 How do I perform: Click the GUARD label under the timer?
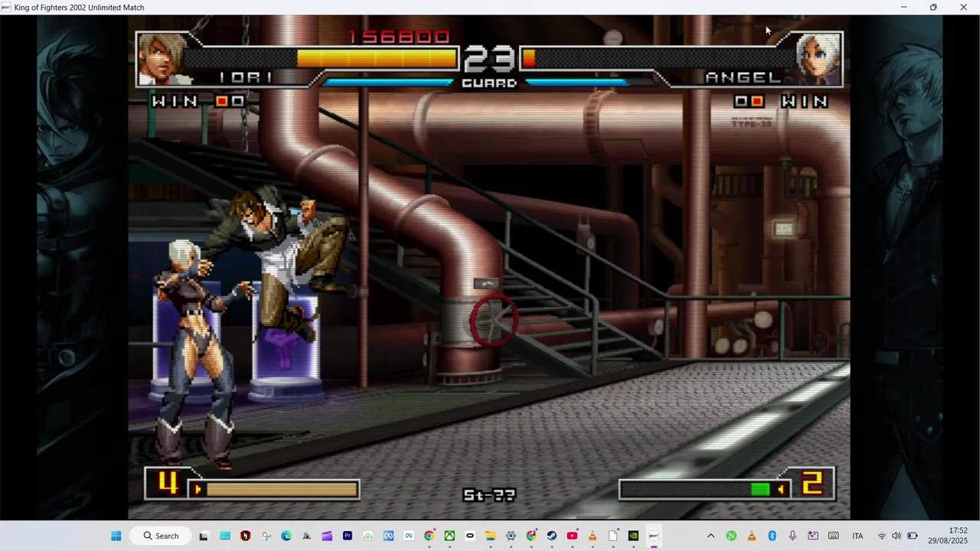tap(489, 83)
